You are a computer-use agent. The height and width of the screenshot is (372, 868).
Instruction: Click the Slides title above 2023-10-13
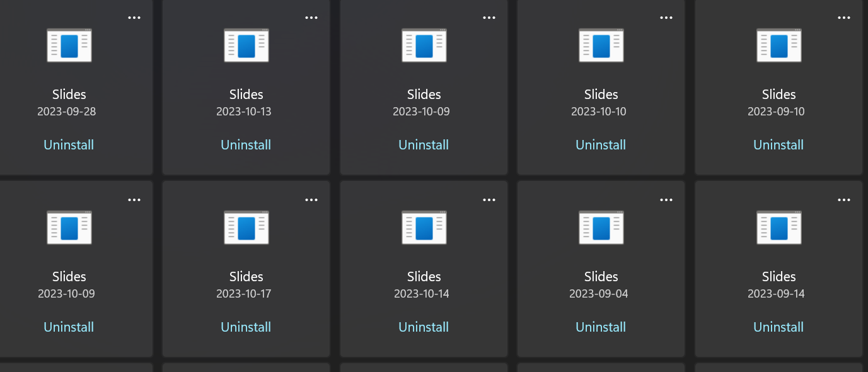click(246, 95)
